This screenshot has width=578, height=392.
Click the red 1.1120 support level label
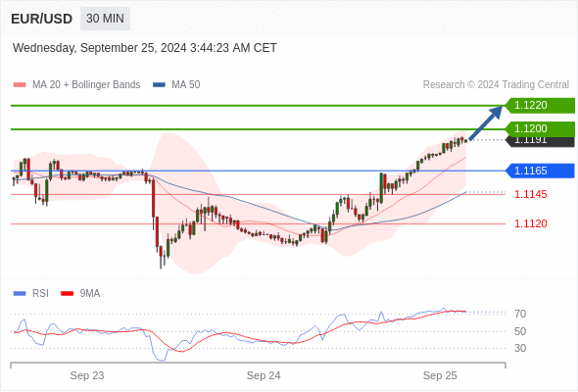point(530,223)
